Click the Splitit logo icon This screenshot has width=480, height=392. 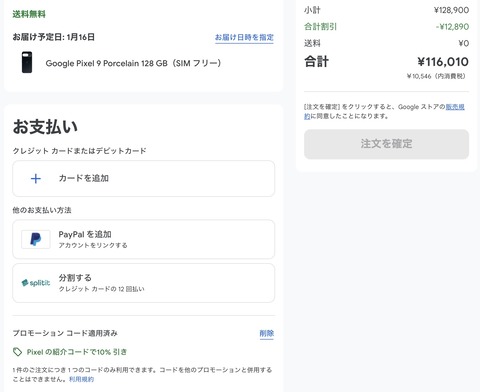coord(36,283)
